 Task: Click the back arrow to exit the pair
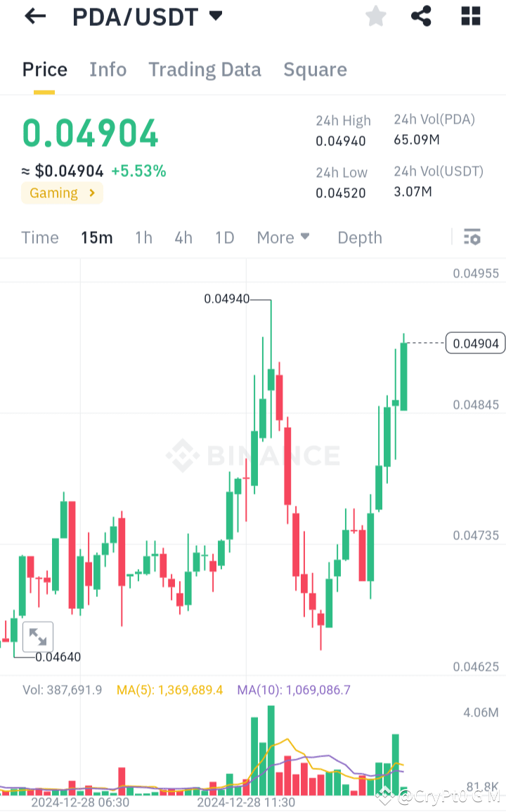pos(34,16)
